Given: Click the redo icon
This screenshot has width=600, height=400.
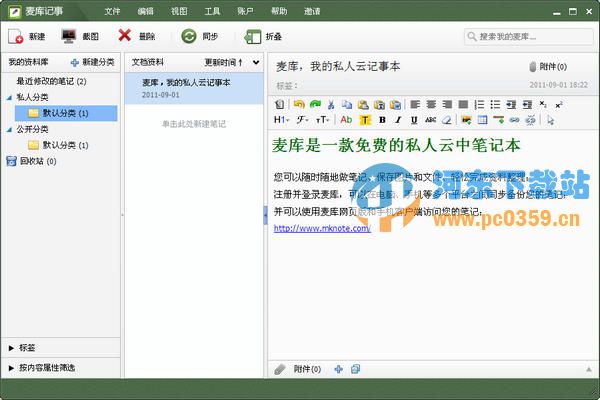Looking at the screenshot, I should (x=315, y=104).
